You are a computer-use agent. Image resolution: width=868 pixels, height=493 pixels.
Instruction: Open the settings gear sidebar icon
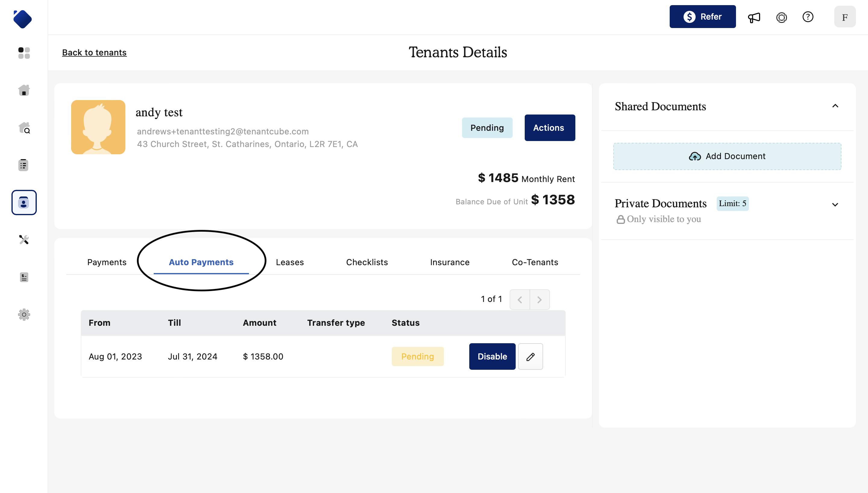coord(24,315)
